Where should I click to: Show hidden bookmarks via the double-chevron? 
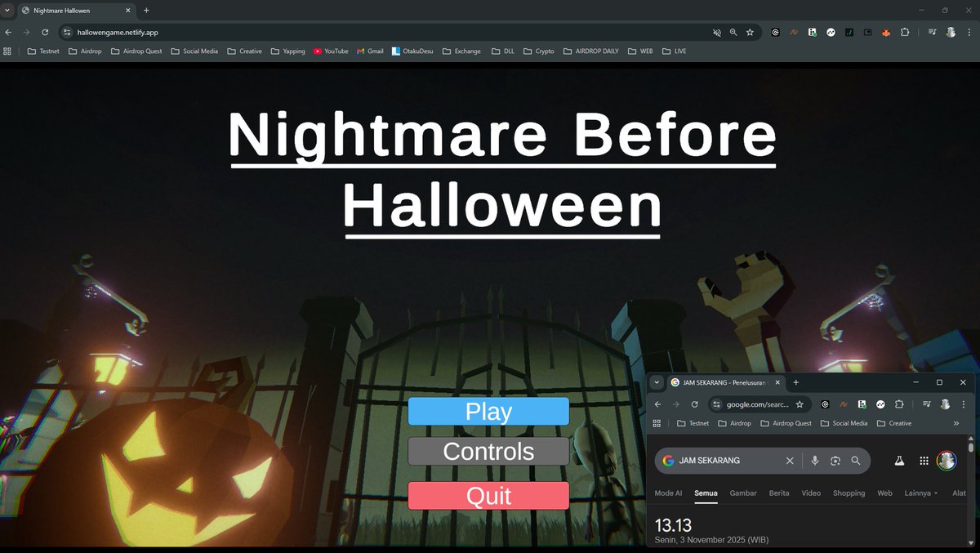coord(956,423)
